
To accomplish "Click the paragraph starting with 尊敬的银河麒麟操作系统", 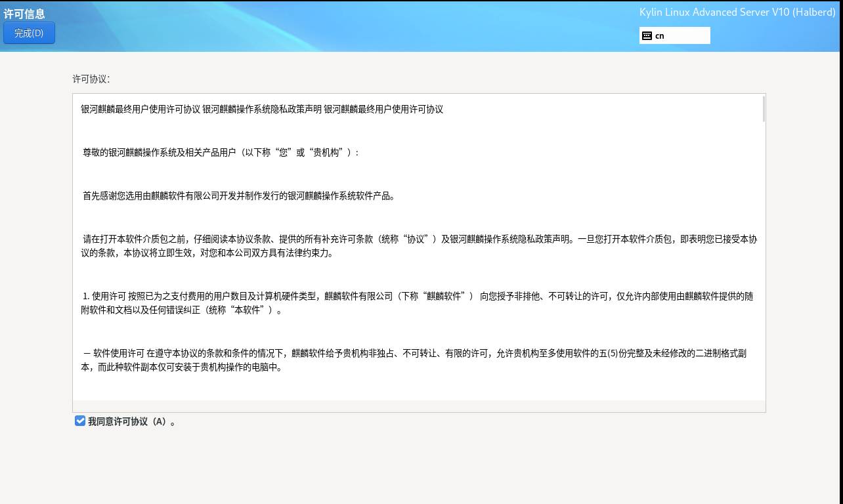I will (x=221, y=152).
